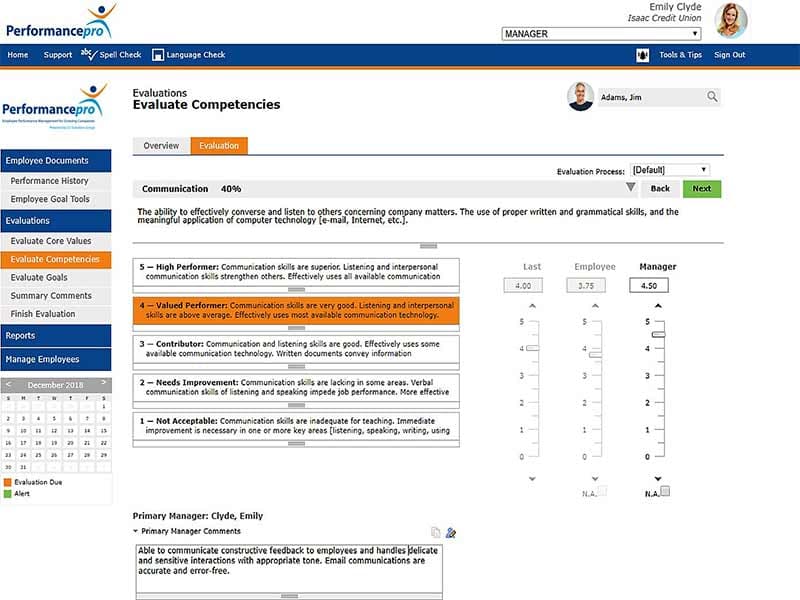Screen dimensions: 800x600
Task: Click the competency description resize handle
Action: click(428, 246)
